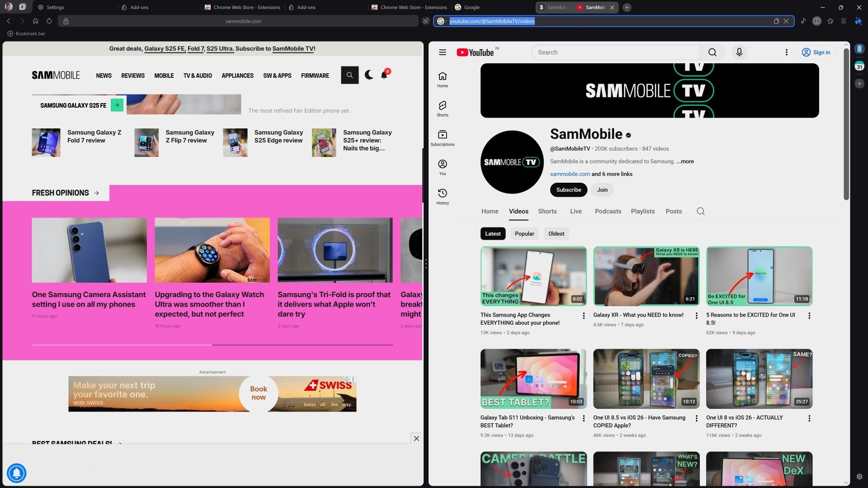Image resolution: width=868 pixels, height=488 pixels.
Task: Expand the channel description via ...more
Action: [x=684, y=161]
